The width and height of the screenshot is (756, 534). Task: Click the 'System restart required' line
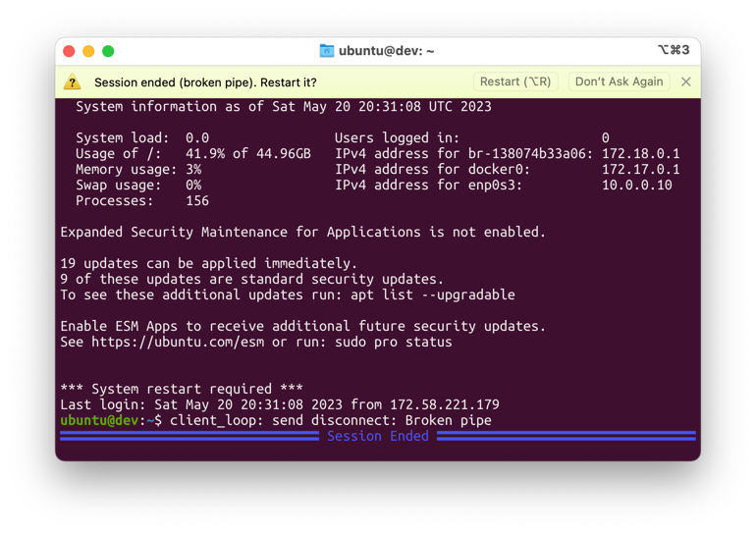[x=182, y=389]
